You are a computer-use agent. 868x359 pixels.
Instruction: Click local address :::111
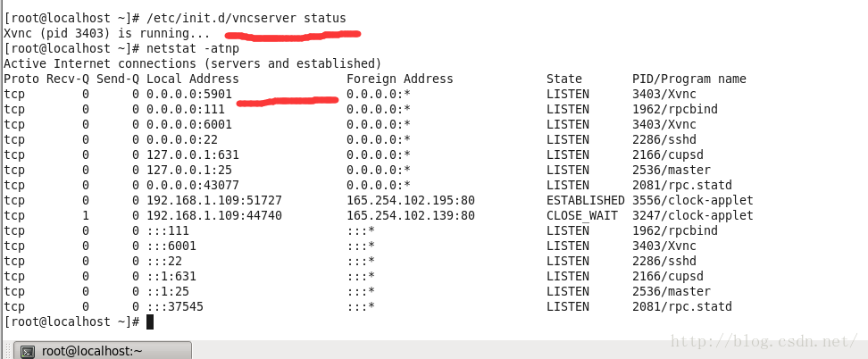click(x=168, y=230)
